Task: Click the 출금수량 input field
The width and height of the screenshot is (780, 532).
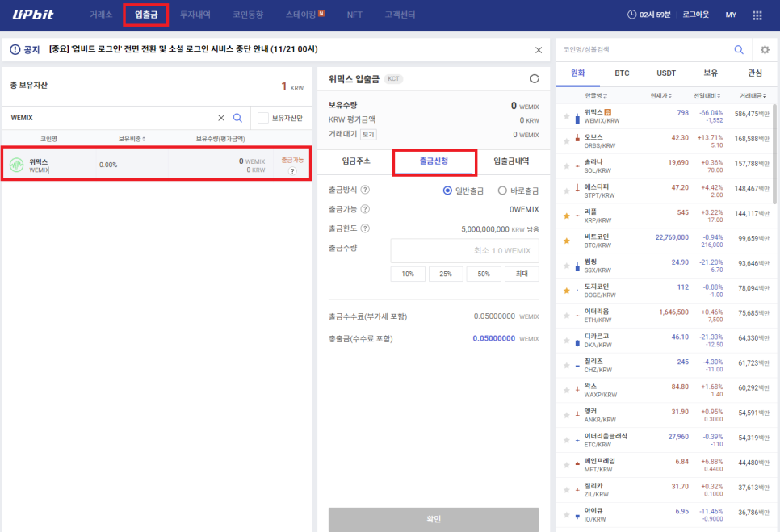Action: coord(464,250)
